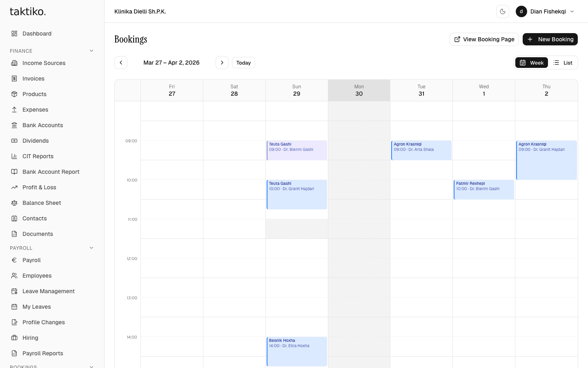
Task: Open Profit & Loss via the trend icon
Action: 15,187
